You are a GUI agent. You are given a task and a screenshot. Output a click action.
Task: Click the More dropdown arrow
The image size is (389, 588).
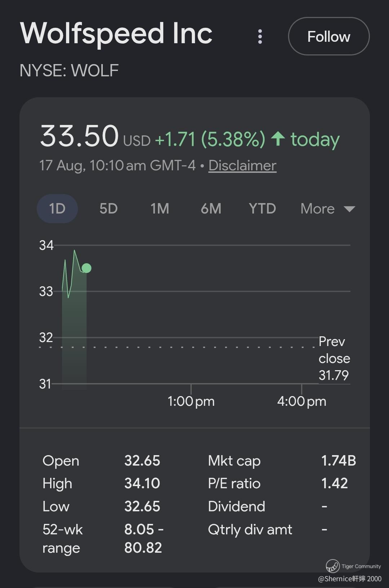point(350,209)
